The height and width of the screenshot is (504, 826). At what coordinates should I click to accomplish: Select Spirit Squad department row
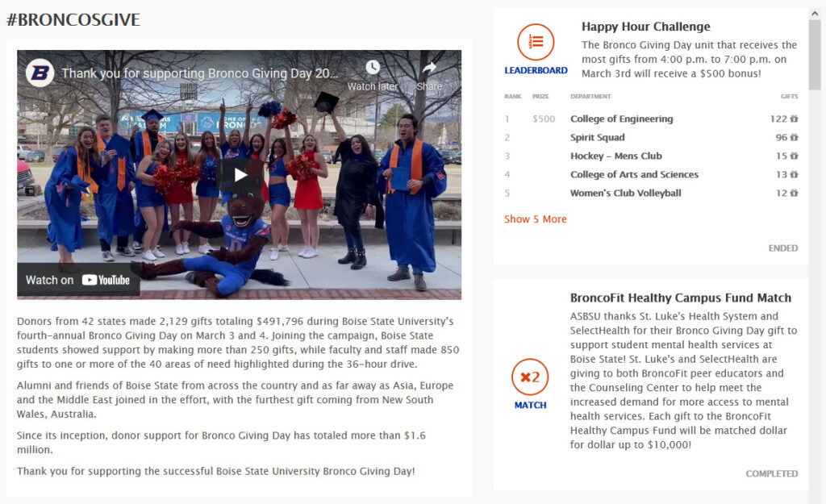point(651,137)
